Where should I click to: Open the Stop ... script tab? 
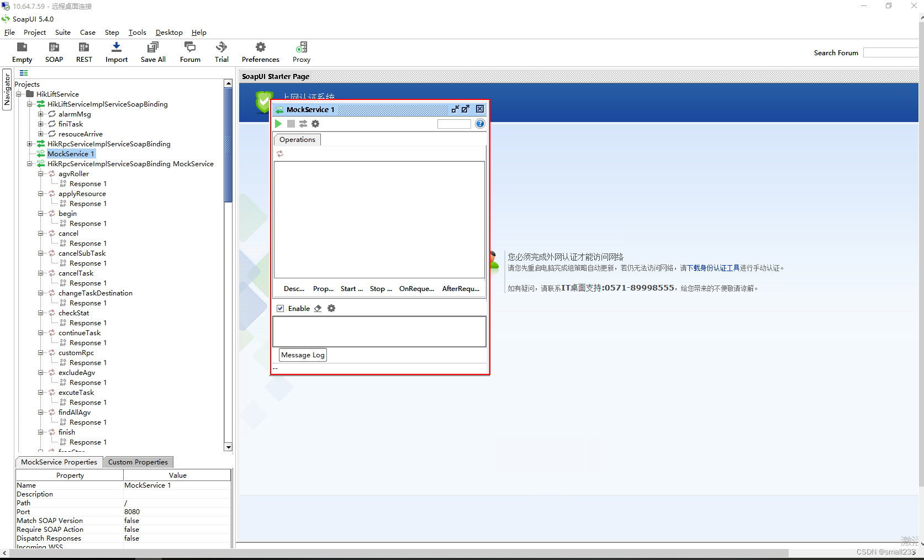coord(381,289)
